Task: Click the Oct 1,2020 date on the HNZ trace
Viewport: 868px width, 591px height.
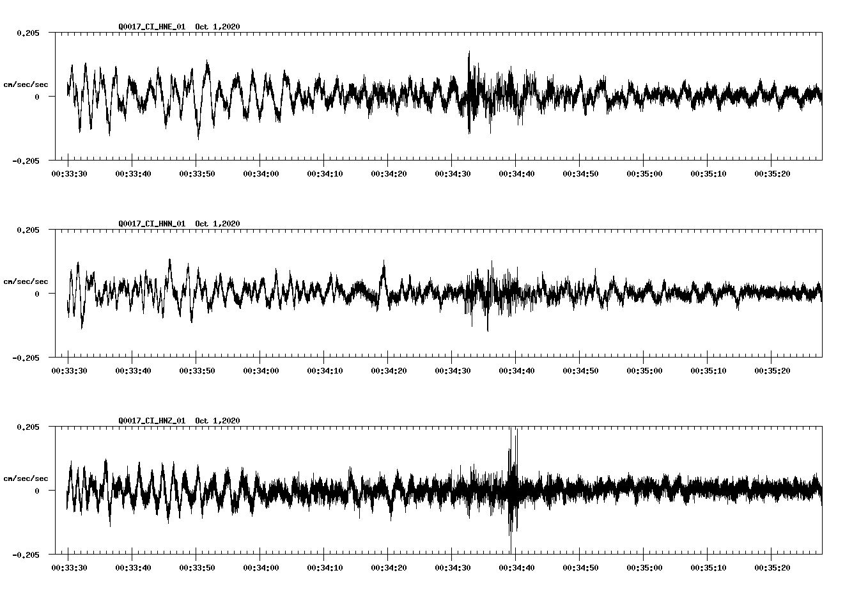Action: (x=219, y=420)
